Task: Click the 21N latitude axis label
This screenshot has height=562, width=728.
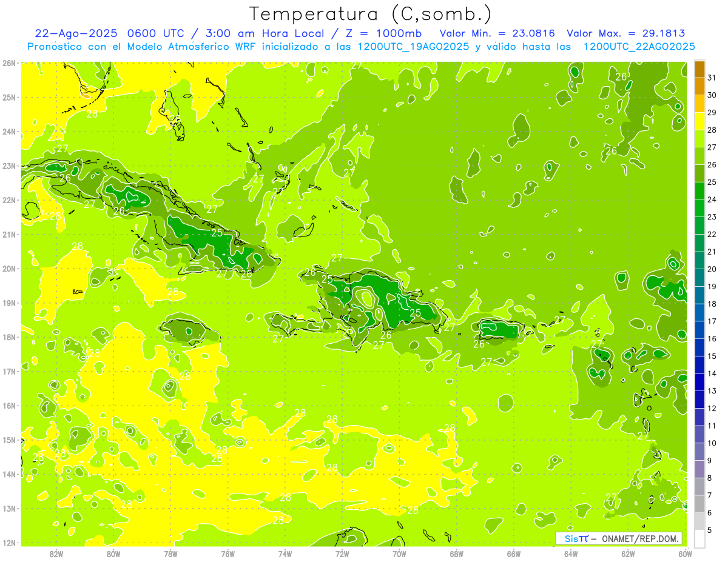Action: pyautogui.click(x=9, y=235)
